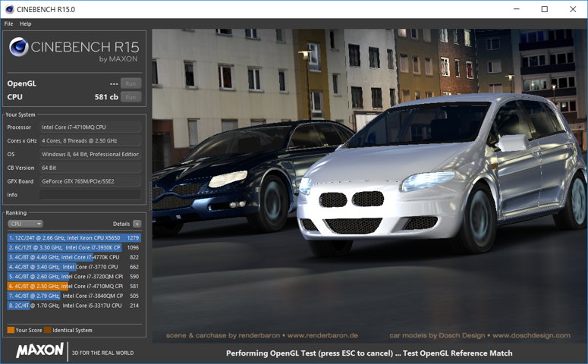Minimize the Cinebench window

coord(517,9)
